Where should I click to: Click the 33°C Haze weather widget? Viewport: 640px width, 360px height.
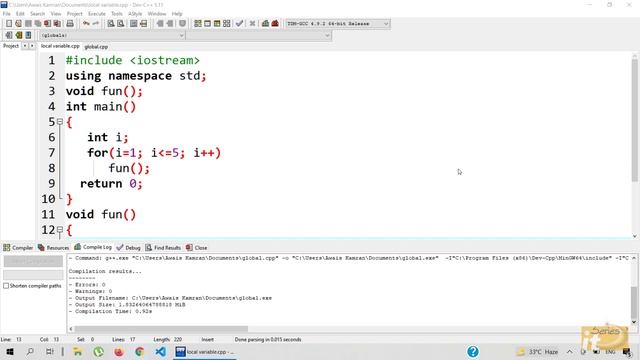tap(538, 351)
